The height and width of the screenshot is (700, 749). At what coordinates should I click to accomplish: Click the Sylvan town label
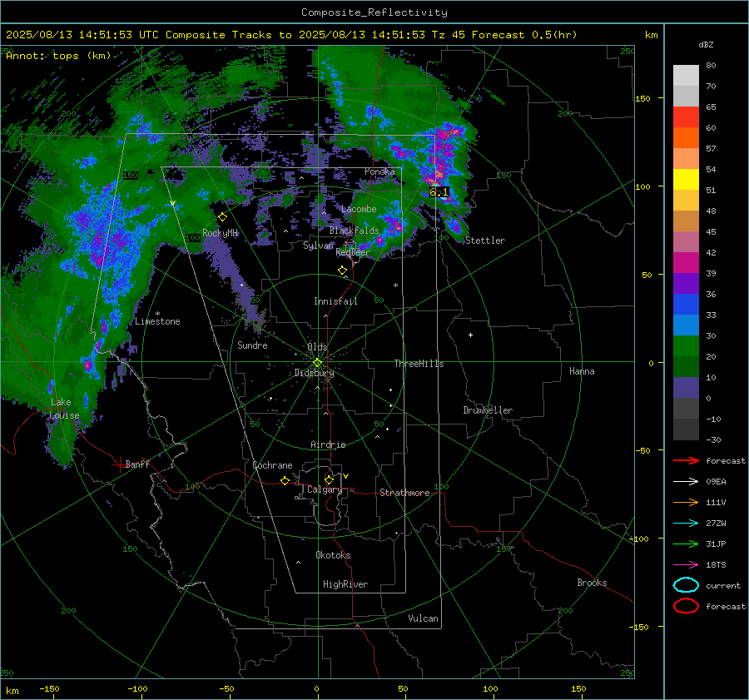[318, 246]
